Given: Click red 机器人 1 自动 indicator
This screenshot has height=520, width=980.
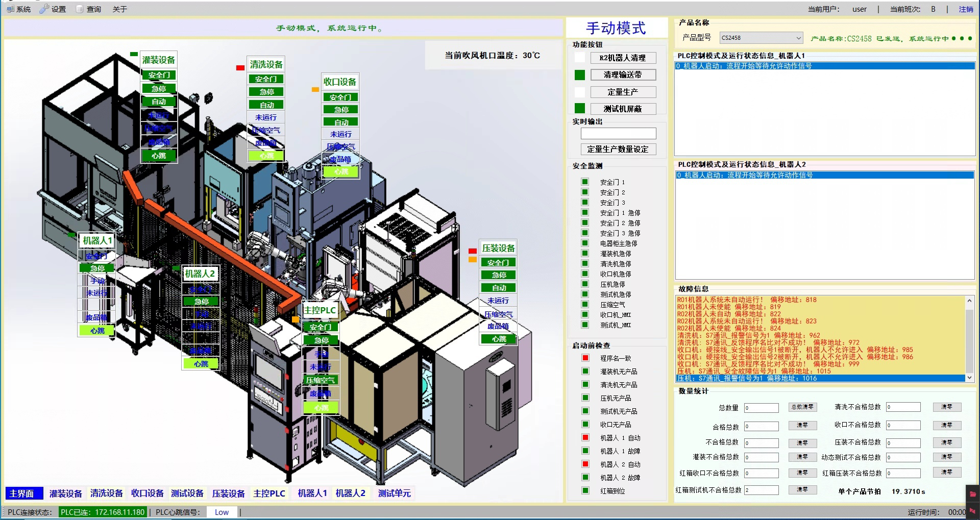Looking at the screenshot, I should 585,437.
